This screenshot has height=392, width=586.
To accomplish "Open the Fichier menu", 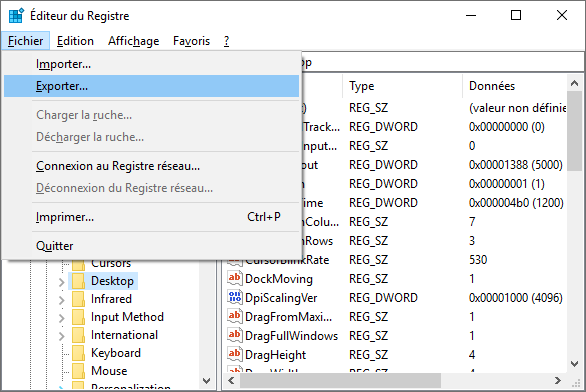I will click(25, 41).
